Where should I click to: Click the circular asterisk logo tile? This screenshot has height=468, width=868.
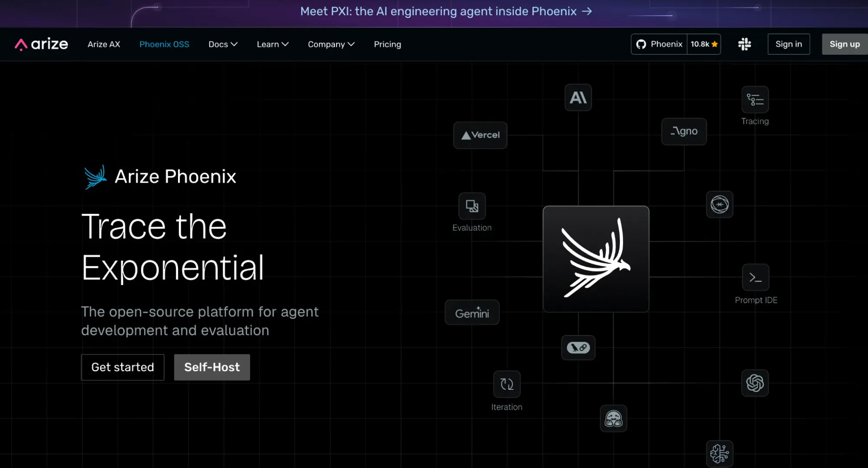click(719, 204)
